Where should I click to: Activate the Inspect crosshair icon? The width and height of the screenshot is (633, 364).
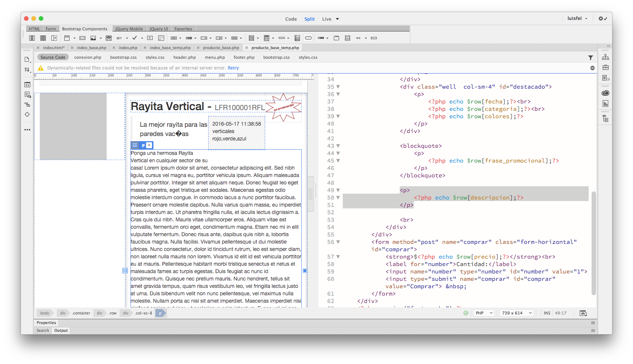[27, 115]
